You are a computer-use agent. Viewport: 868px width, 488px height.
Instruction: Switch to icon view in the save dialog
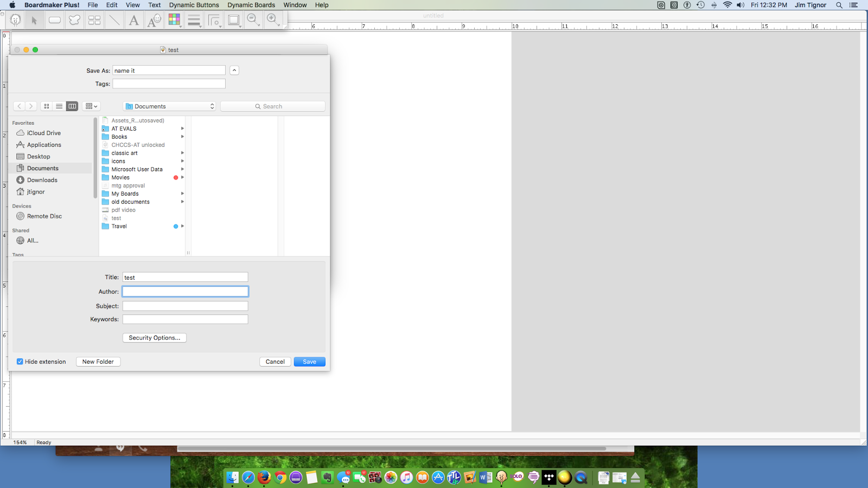[x=46, y=106]
